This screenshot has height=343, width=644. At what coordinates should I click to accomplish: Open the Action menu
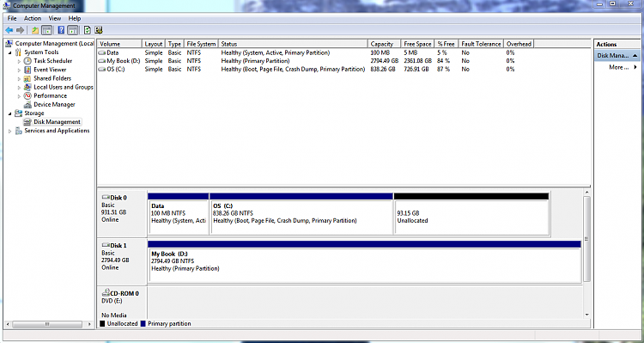point(33,19)
